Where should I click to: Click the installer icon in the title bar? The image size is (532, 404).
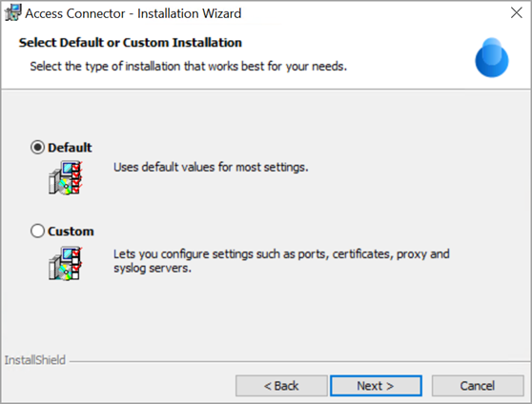pyautogui.click(x=13, y=13)
